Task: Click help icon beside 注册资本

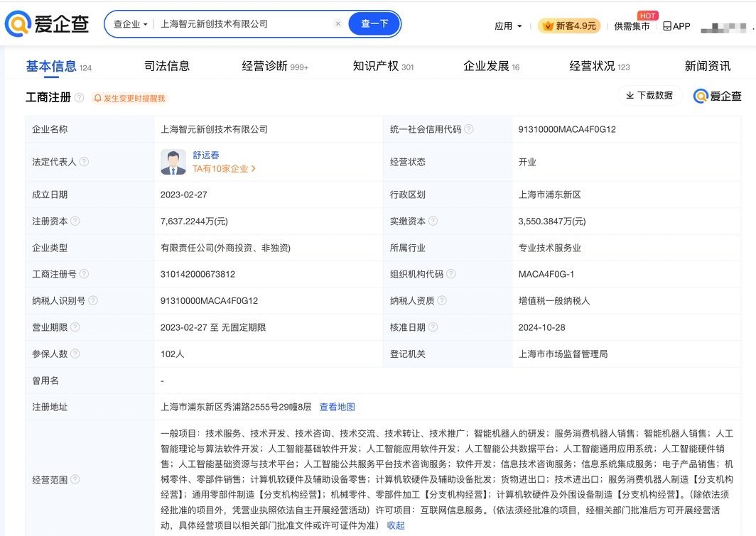Action: click(x=75, y=221)
